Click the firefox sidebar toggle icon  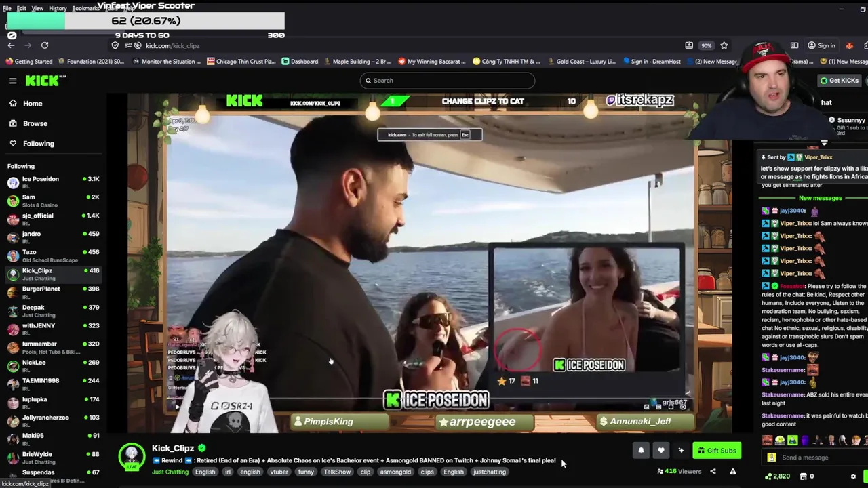tap(794, 45)
